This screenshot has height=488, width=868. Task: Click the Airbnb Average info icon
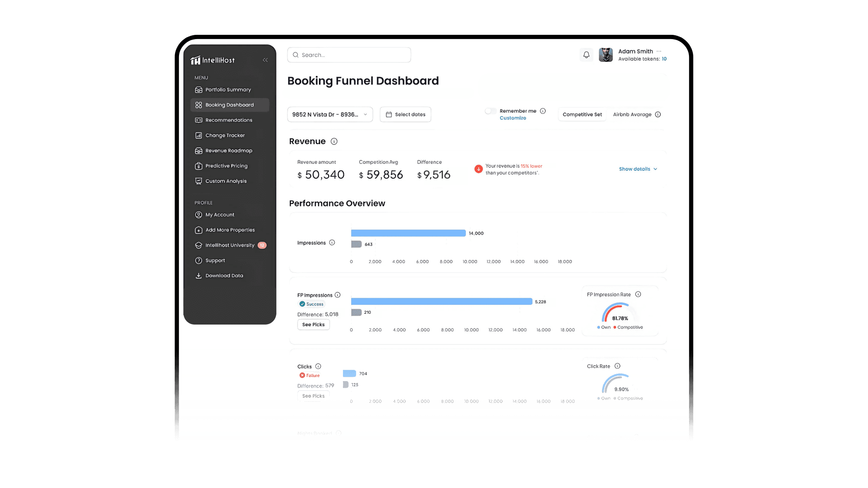click(658, 115)
